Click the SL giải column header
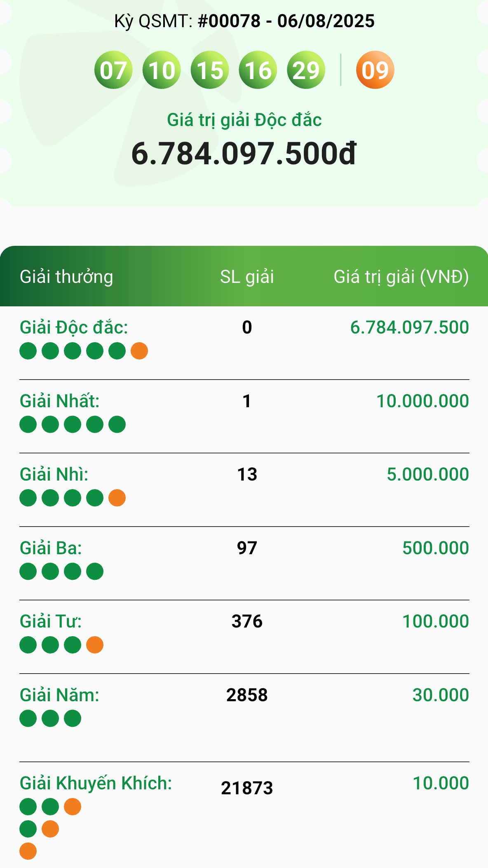Viewport: 488px width, 868px height. click(247, 277)
